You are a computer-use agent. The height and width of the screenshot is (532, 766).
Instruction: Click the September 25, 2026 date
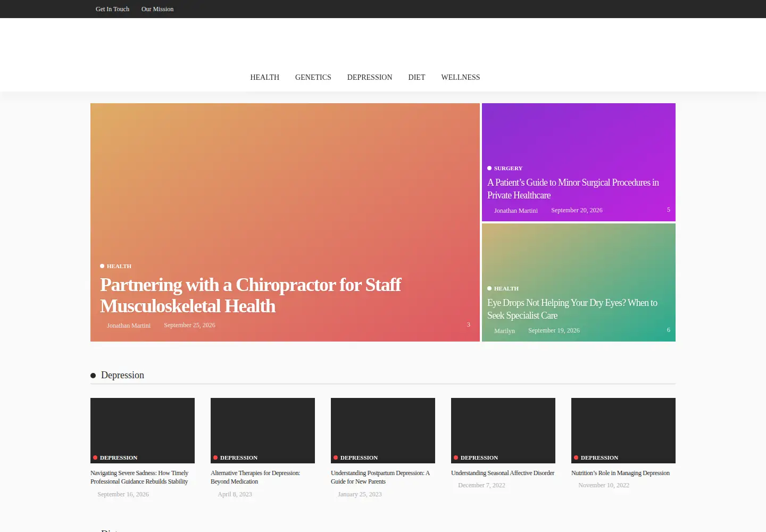tap(189, 325)
